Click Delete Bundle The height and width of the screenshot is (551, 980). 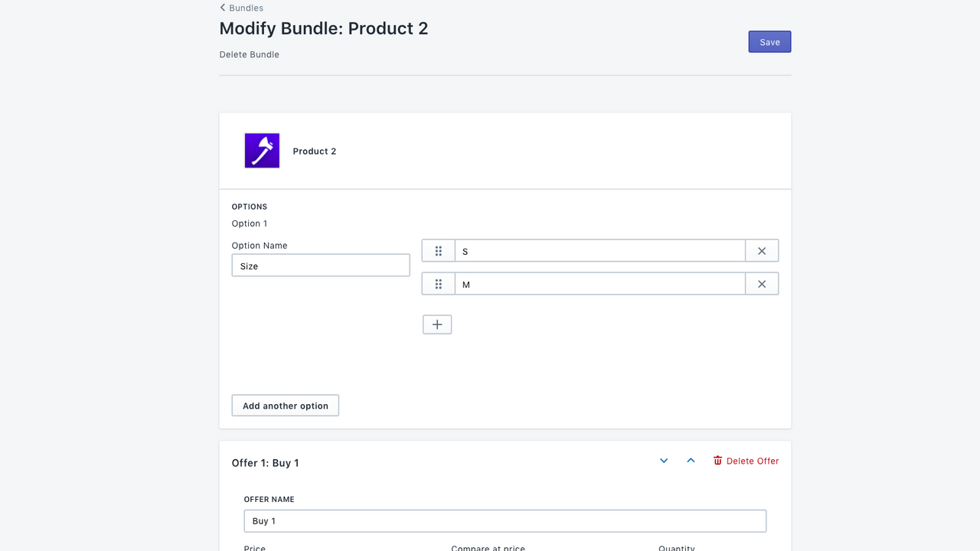[x=249, y=54]
